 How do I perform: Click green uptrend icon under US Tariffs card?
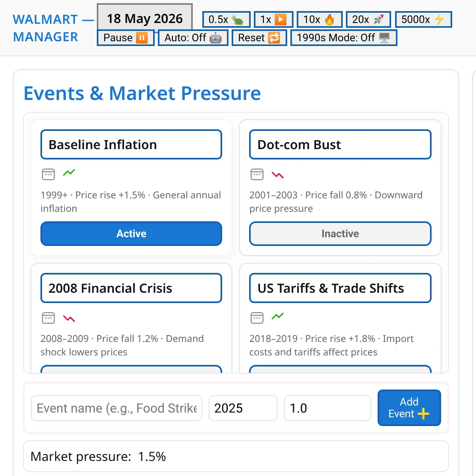pyautogui.click(x=278, y=316)
